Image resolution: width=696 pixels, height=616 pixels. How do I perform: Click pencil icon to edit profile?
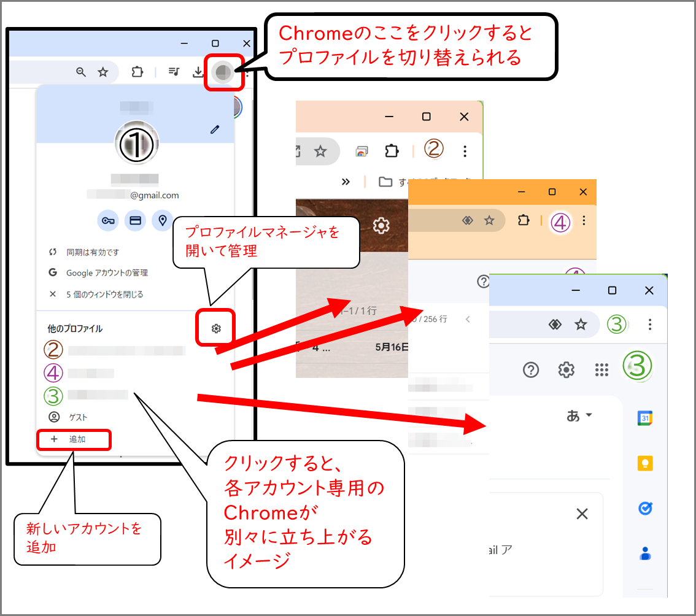pos(215,129)
